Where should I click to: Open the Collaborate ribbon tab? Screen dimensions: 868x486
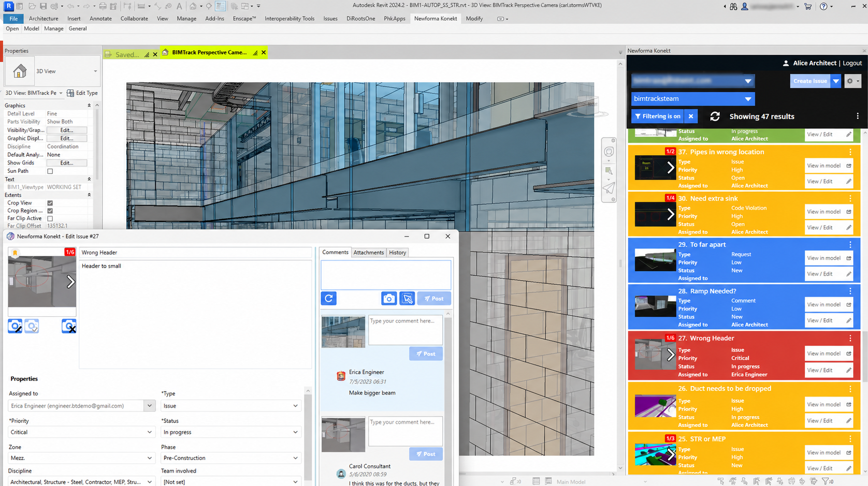pos(134,19)
